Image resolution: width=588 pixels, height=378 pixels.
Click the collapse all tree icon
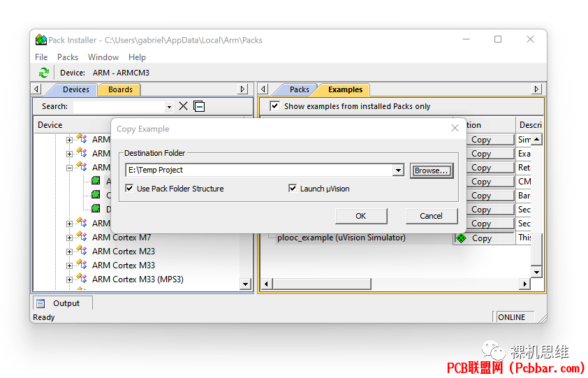point(199,106)
